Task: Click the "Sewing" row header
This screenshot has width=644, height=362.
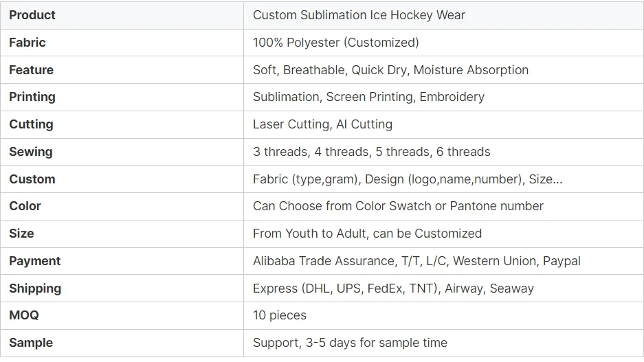Action: [x=31, y=152]
